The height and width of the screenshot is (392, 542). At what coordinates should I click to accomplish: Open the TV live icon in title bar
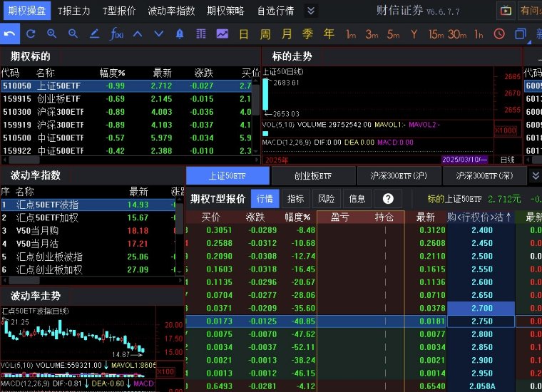pyautogui.click(x=506, y=11)
